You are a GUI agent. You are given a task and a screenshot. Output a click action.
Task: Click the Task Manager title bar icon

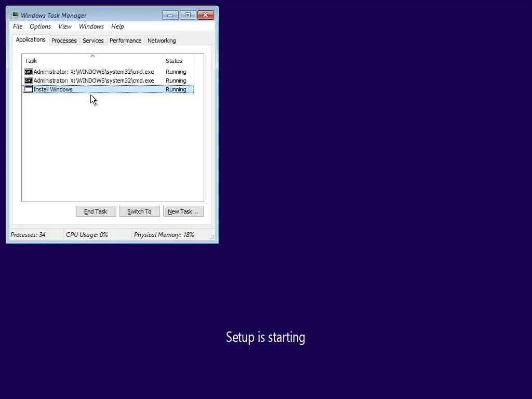tap(15, 15)
